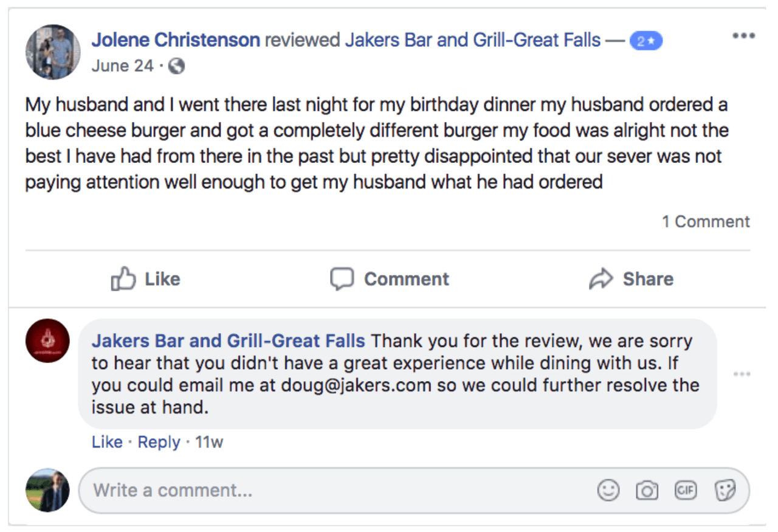Click the 2-star rating badge
This screenshot has height=532, width=778.
645,41
